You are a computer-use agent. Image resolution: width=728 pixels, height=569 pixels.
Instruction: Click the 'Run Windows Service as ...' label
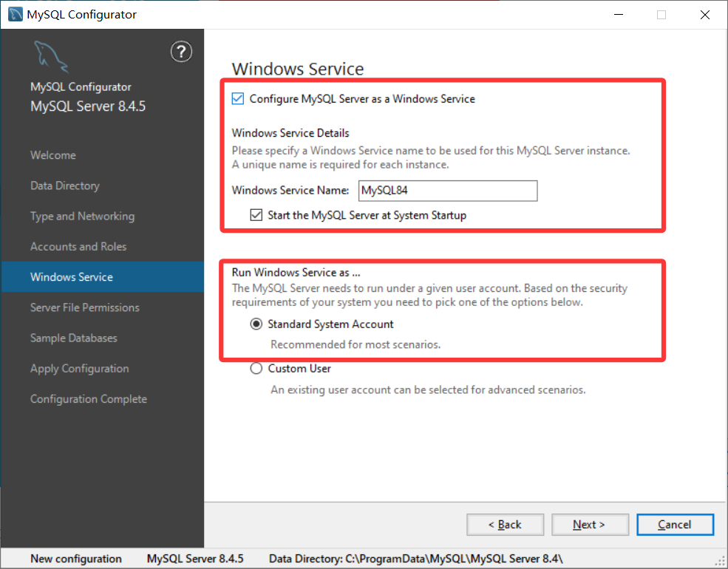(x=296, y=273)
